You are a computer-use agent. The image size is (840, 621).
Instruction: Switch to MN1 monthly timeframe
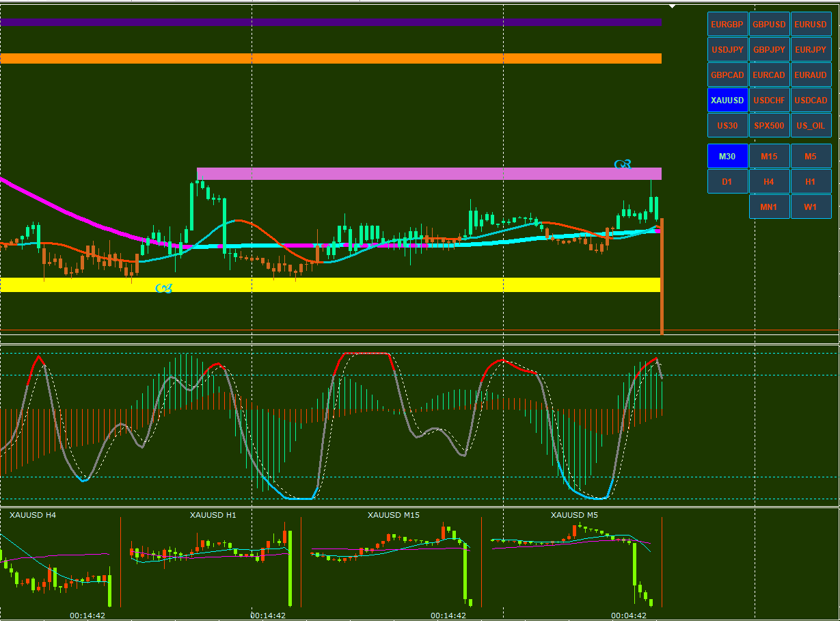click(x=770, y=207)
